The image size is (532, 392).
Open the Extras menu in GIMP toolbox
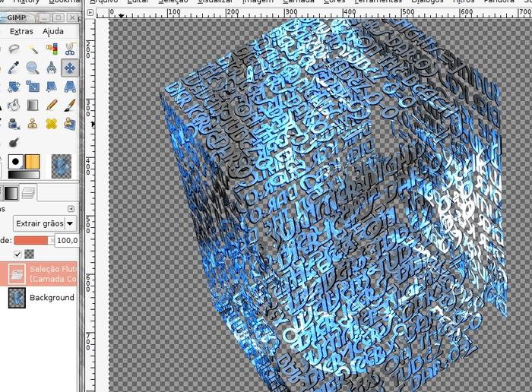21,31
